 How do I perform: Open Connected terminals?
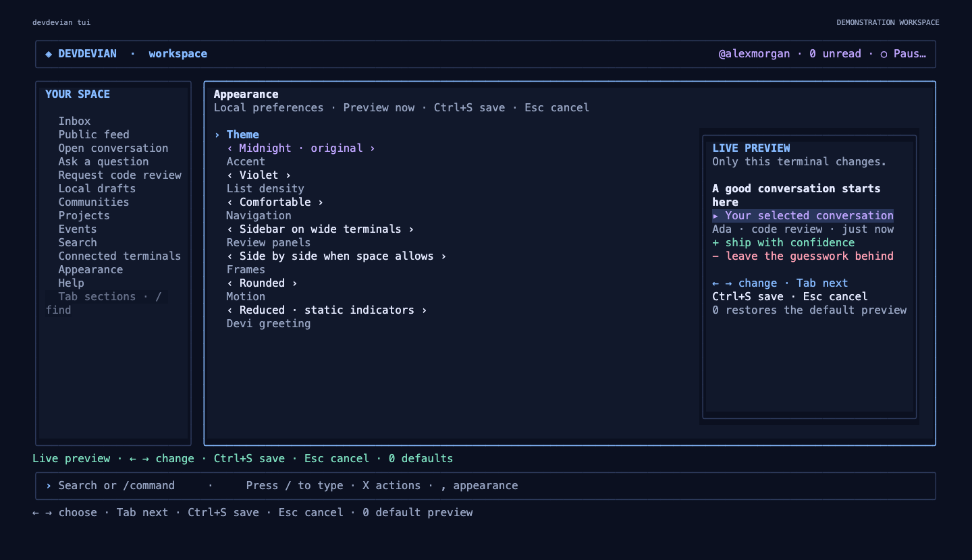tap(119, 256)
